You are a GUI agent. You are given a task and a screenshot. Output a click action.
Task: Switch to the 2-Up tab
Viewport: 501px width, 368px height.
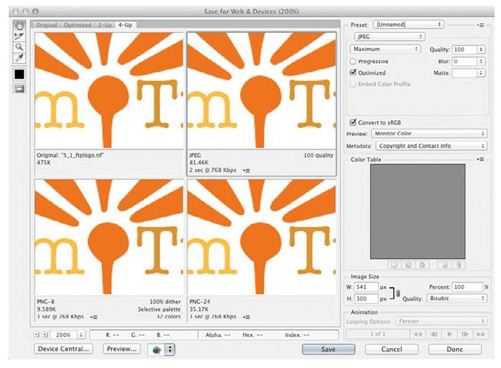105,25
